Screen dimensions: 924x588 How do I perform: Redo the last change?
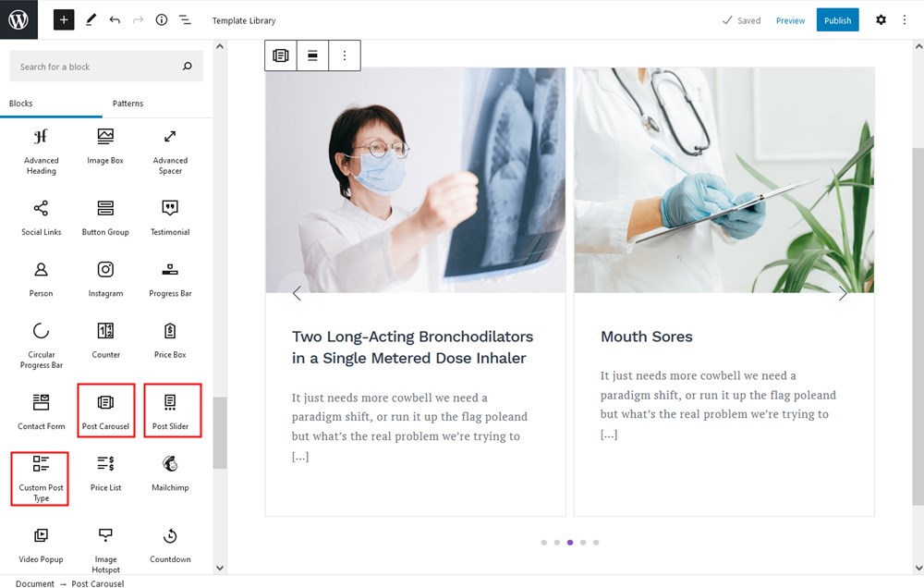tap(138, 20)
